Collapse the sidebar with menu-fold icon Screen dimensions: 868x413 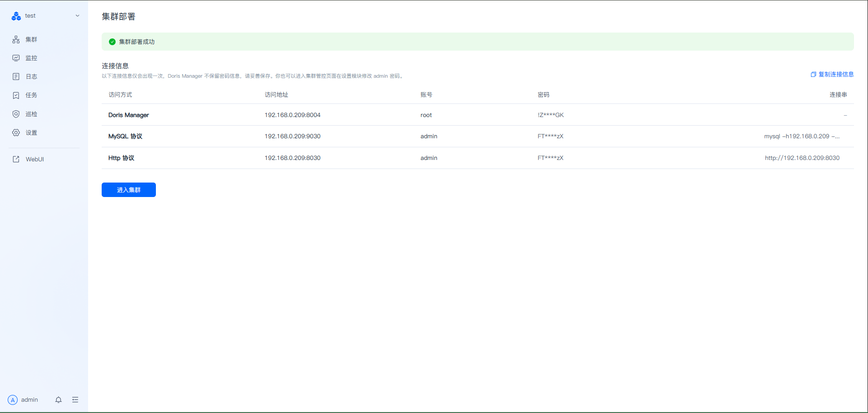point(75,400)
